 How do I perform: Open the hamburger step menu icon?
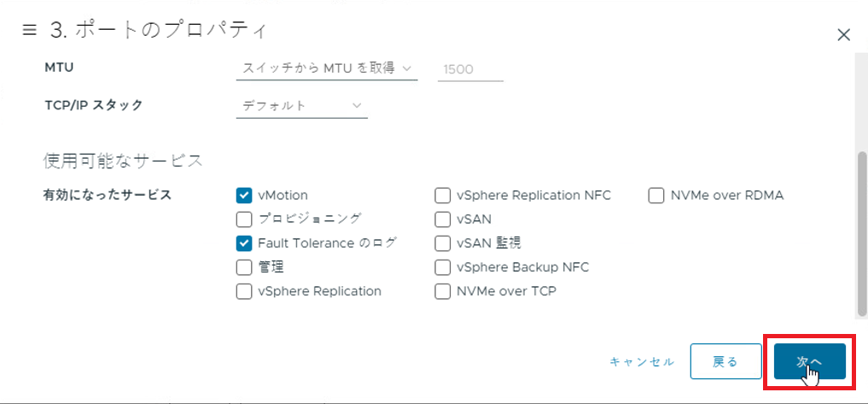30,31
